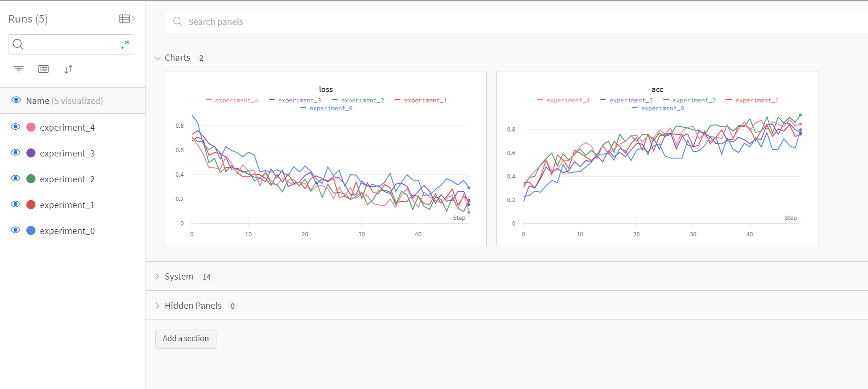Hide experiment_1 run with eye icon
This screenshot has height=389, width=868.
pos(15,204)
